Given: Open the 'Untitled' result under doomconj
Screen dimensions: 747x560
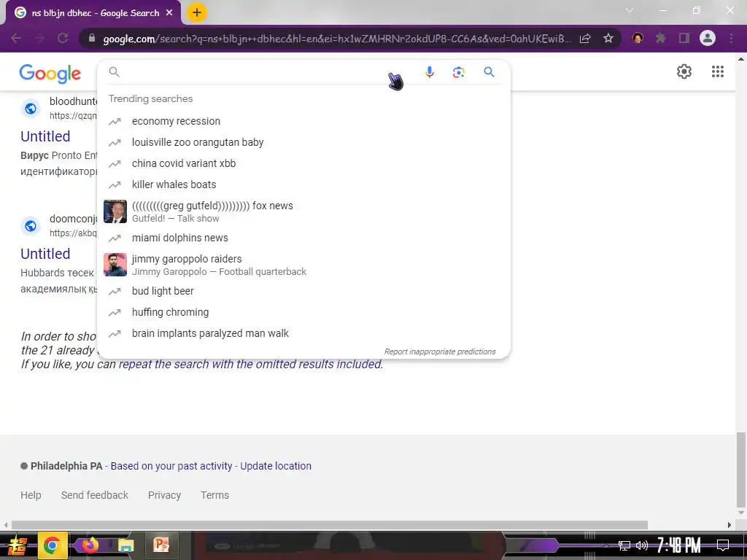Looking at the screenshot, I should (x=45, y=254).
